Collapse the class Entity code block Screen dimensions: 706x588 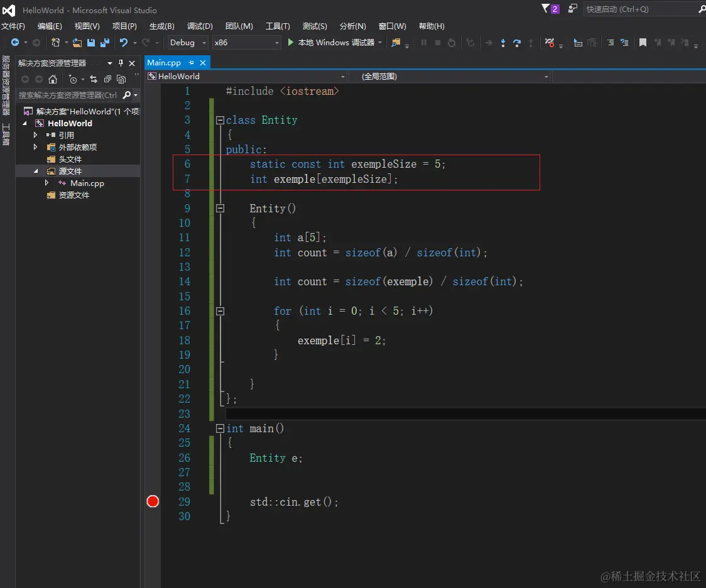point(220,120)
